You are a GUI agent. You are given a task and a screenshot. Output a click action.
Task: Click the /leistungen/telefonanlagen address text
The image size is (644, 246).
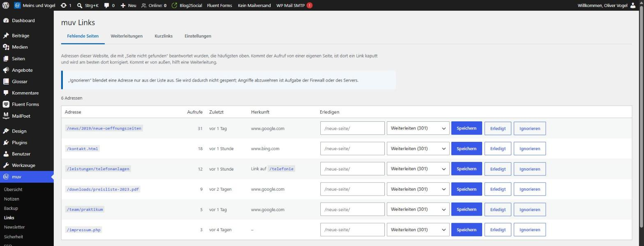[98, 169]
